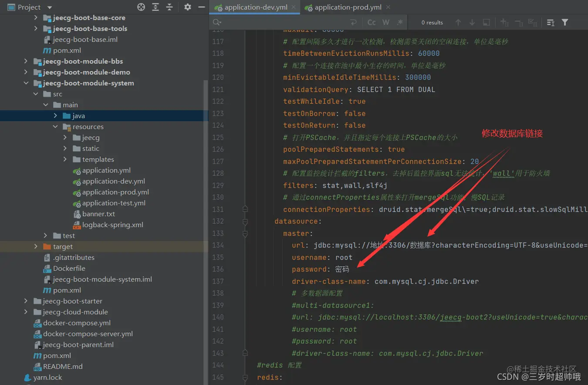Select jeecg-boot-module-system.iml file
588x385 pixels.
(102, 279)
